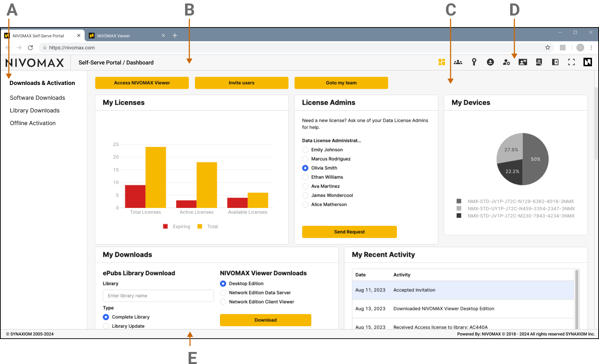This screenshot has width=599, height=364.
Task: Click the NIVOMAX wordmark logo
Action: 35,63
